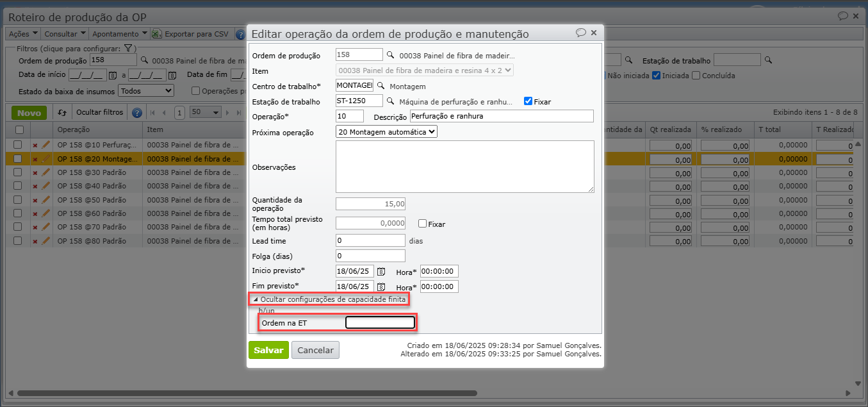This screenshot has width=868, height=407.
Task: Check Fixar beside Tempo total previsto
Action: click(422, 224)
